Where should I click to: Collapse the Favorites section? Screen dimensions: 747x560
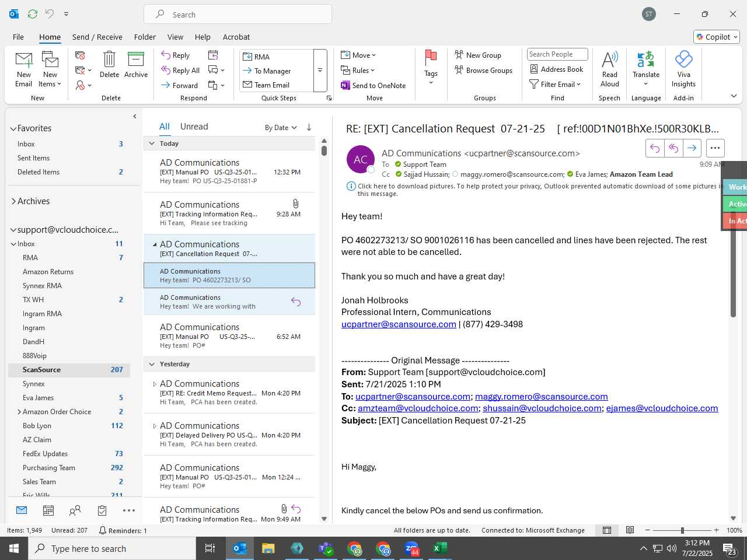tap(13, 128)
